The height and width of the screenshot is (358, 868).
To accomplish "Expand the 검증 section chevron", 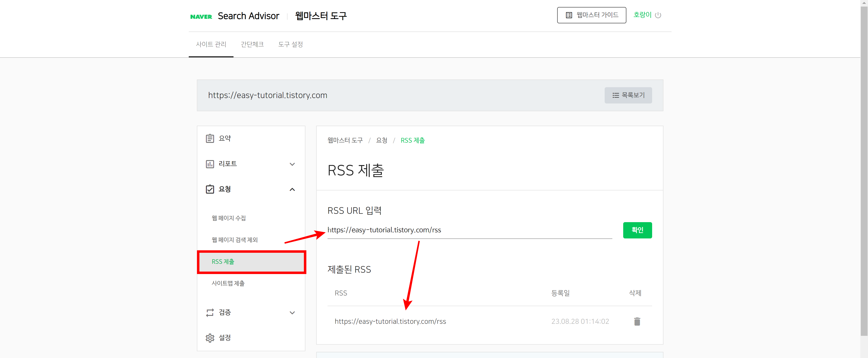I will (x=292, y=313).
